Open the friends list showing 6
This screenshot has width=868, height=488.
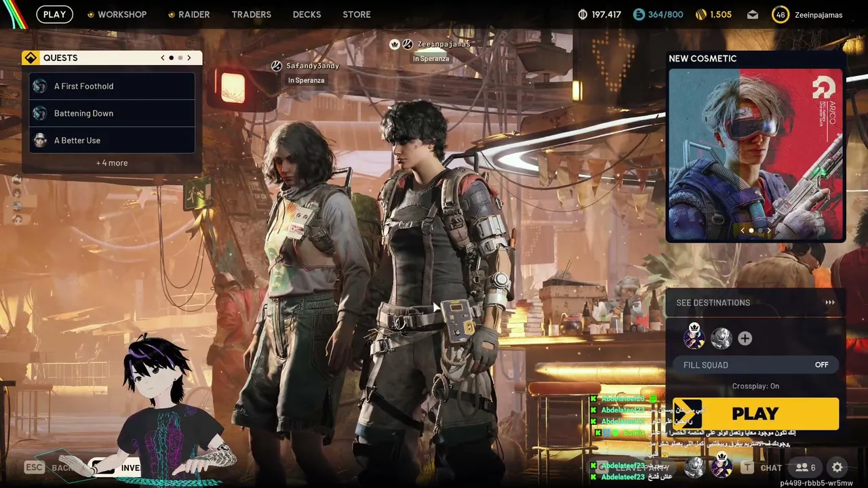805,467
